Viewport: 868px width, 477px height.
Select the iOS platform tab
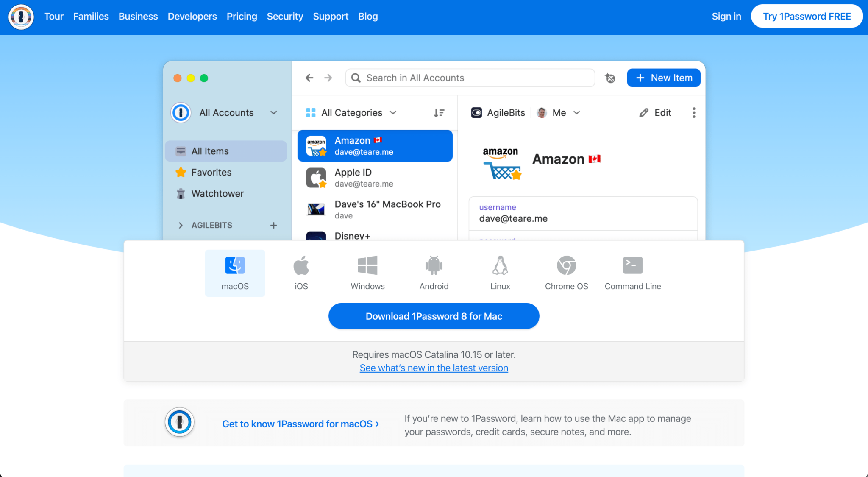coord(301,273)
